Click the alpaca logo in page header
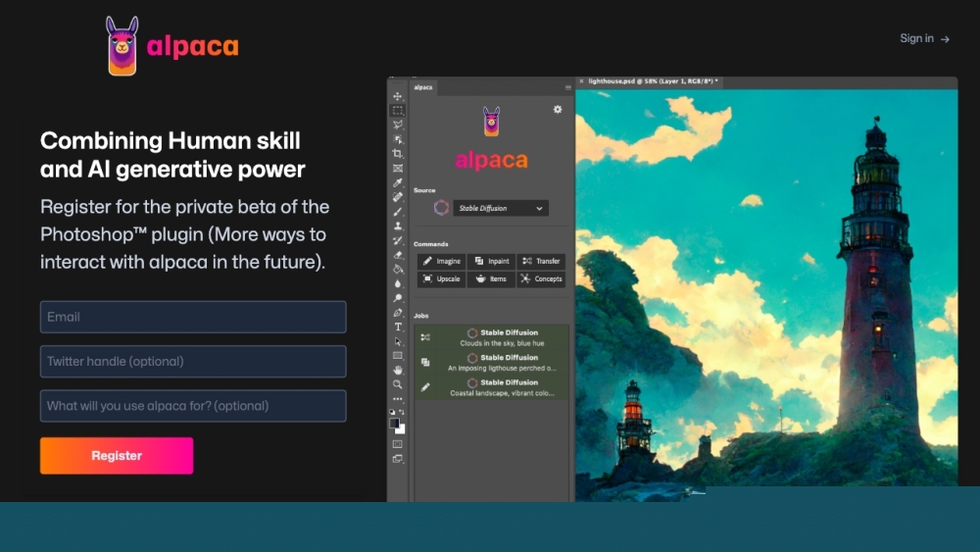The height and width of the screenshot is (552, 980). pyautogui.click(x=171, y=46)
